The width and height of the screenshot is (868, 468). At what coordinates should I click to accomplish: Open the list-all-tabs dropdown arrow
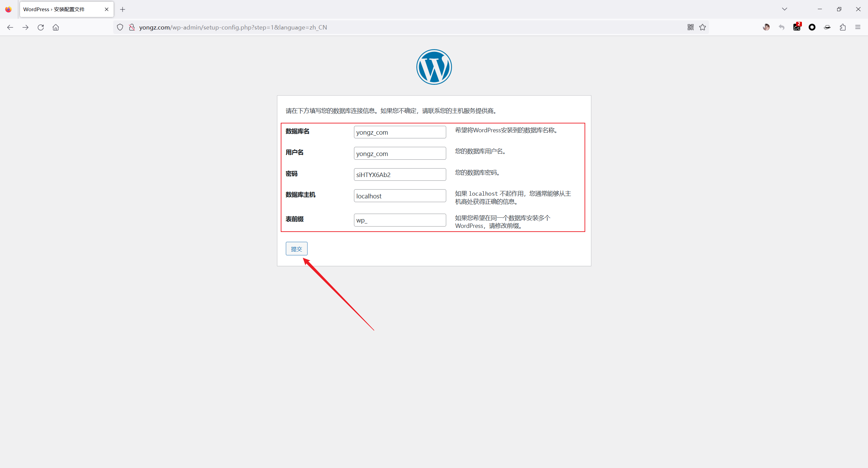(x=785, y=9)
